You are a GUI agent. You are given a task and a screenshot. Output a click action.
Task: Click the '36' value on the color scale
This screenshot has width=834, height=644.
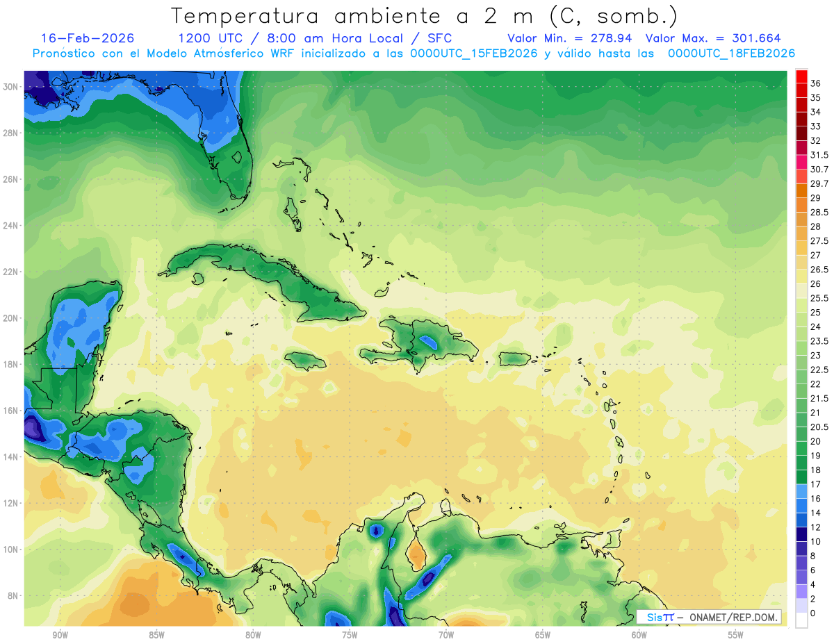click(816, 83)
